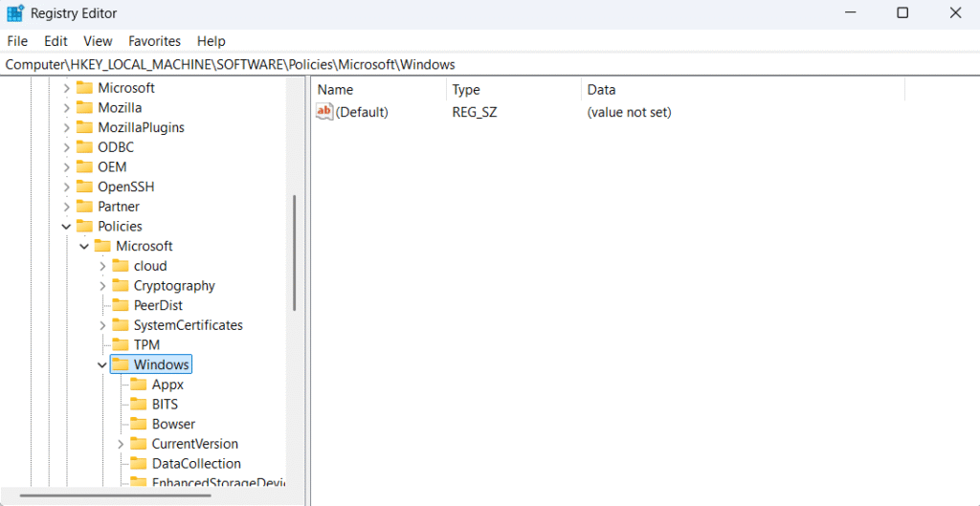
Task: Click the (Default) string value icon
Action: point(324,112)
